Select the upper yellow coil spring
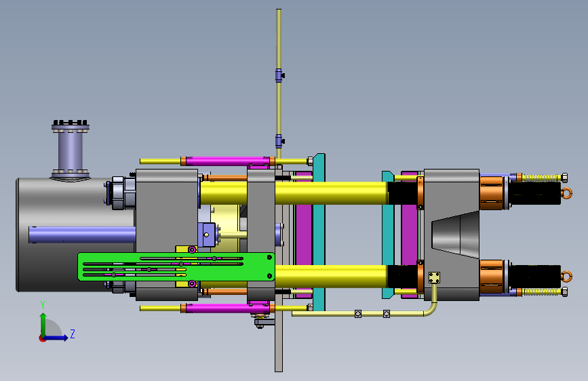This screenshot has width=588, height=381. (x=542, y=178)
